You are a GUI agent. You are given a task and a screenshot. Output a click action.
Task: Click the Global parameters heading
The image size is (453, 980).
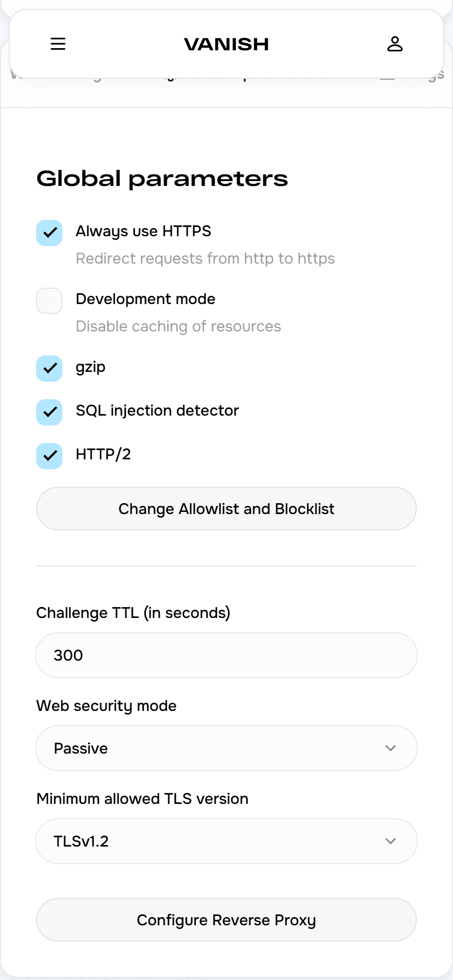pos(162,179)
